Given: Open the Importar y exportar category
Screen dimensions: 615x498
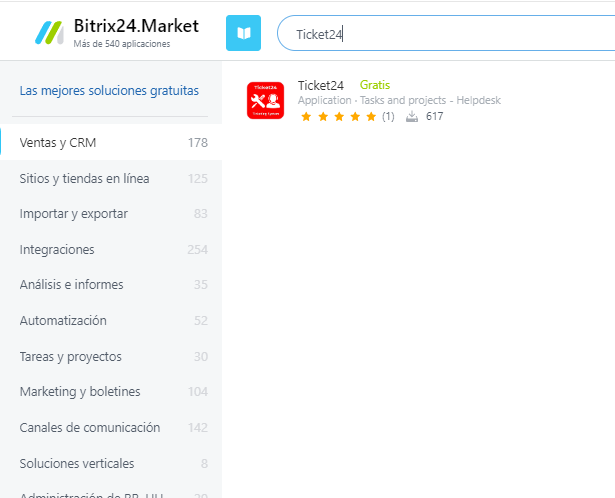Looking at the screenshot, I should [x=73, y=214].
